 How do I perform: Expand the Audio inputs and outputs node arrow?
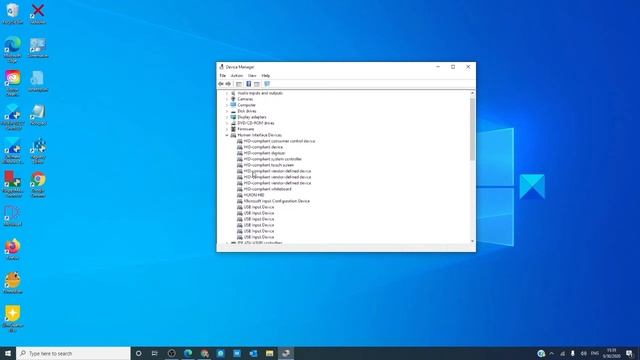pos(227,93)
